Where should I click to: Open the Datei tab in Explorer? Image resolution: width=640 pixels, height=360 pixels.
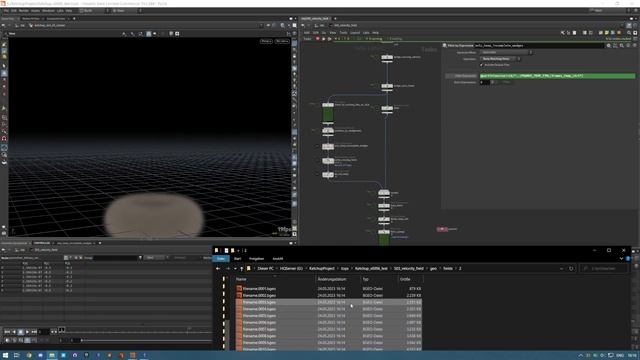[x=221, y=259]
